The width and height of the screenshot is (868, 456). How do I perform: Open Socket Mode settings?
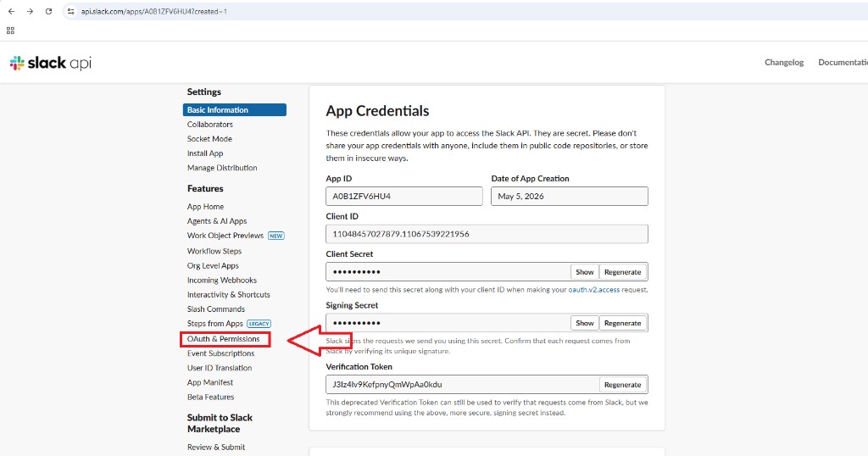tap(209, 139)
